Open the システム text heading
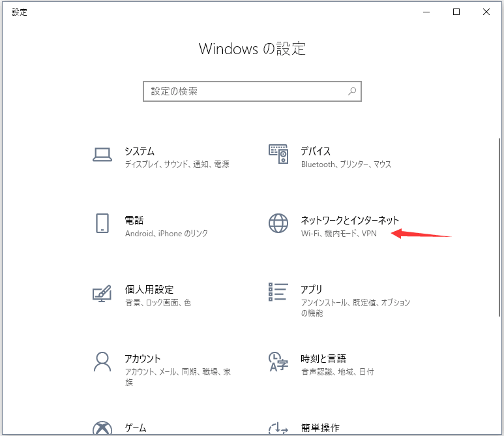This screenshot has height=436, width=504. point(140,151)
